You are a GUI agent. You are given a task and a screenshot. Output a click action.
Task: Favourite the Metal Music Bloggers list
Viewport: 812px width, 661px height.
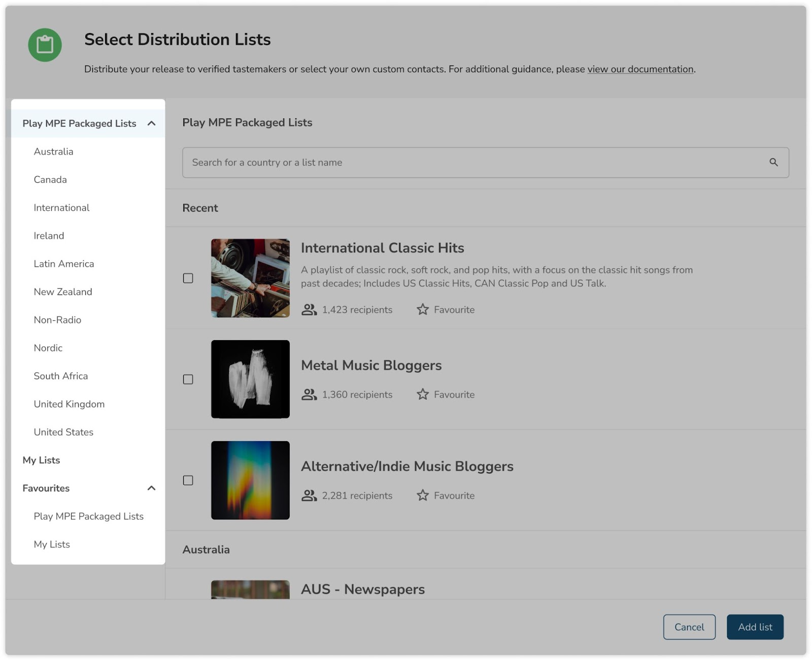(x=446, y=394)
